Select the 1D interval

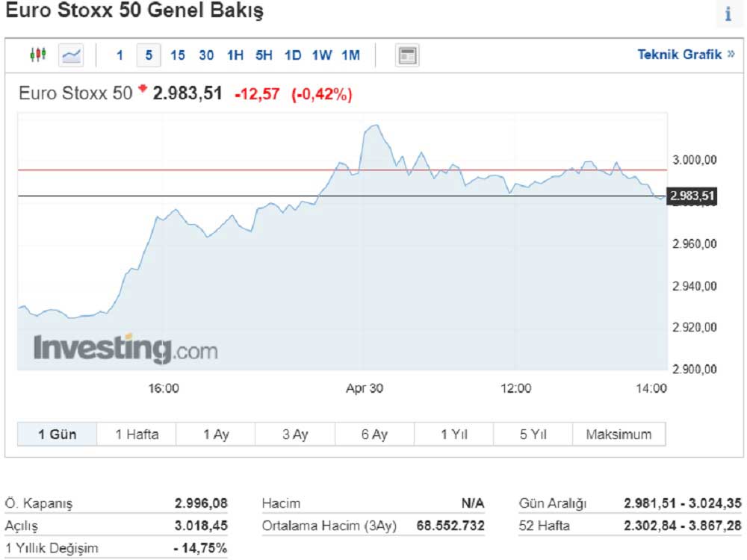[x=293, y=55]
